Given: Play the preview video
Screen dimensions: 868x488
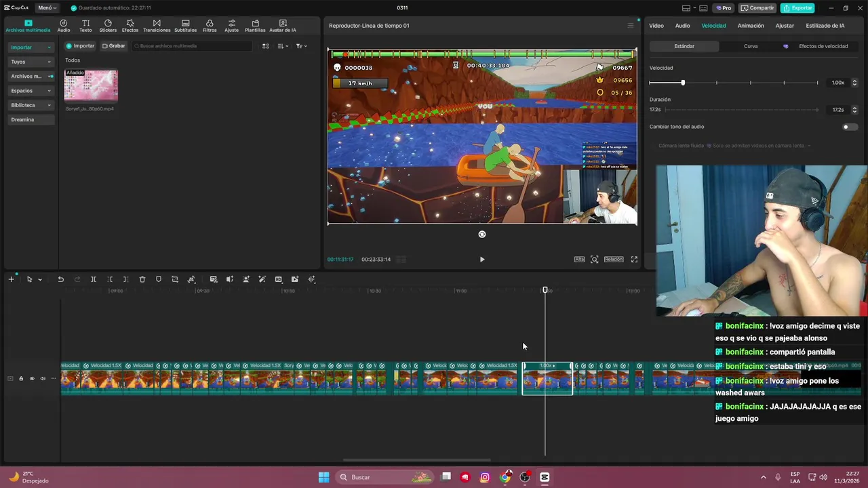Looking at the screenshot, I should coord(482,259).
